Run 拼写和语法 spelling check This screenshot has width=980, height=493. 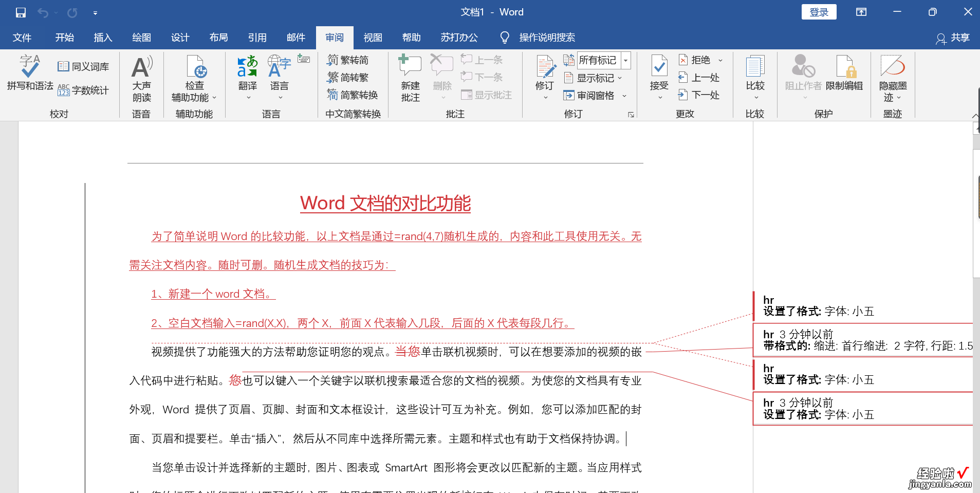[x=30, y=73]
